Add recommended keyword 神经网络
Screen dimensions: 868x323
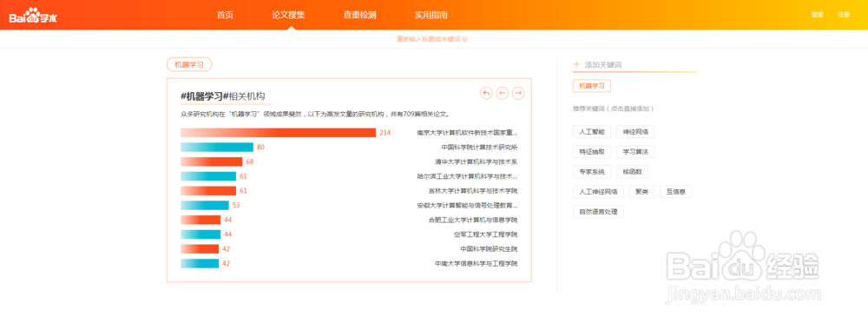tap(635, 132)
